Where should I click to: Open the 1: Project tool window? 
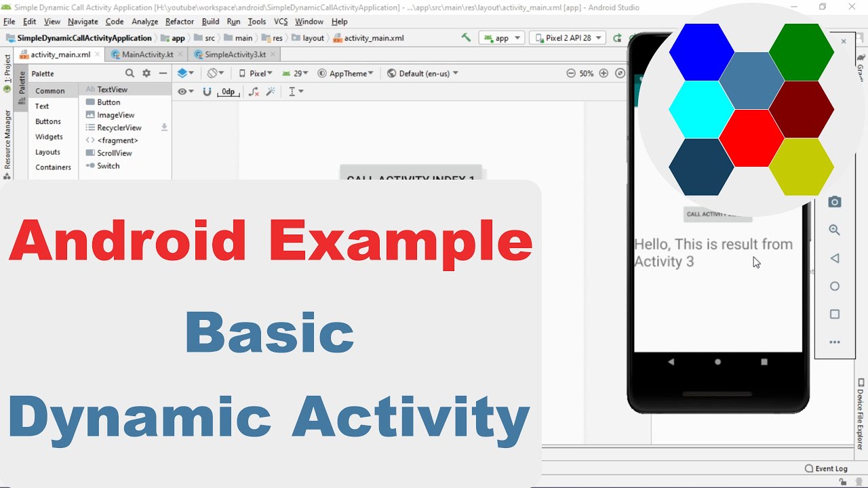[7, 73]
